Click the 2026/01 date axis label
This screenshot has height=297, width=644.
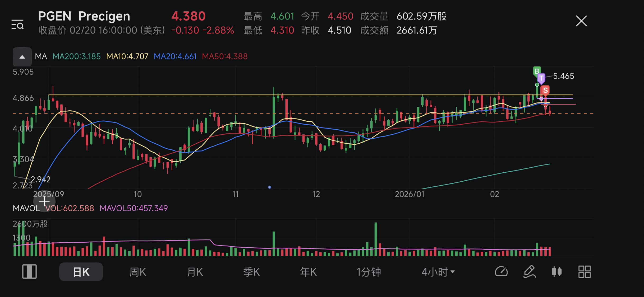(x=410, y=194)
